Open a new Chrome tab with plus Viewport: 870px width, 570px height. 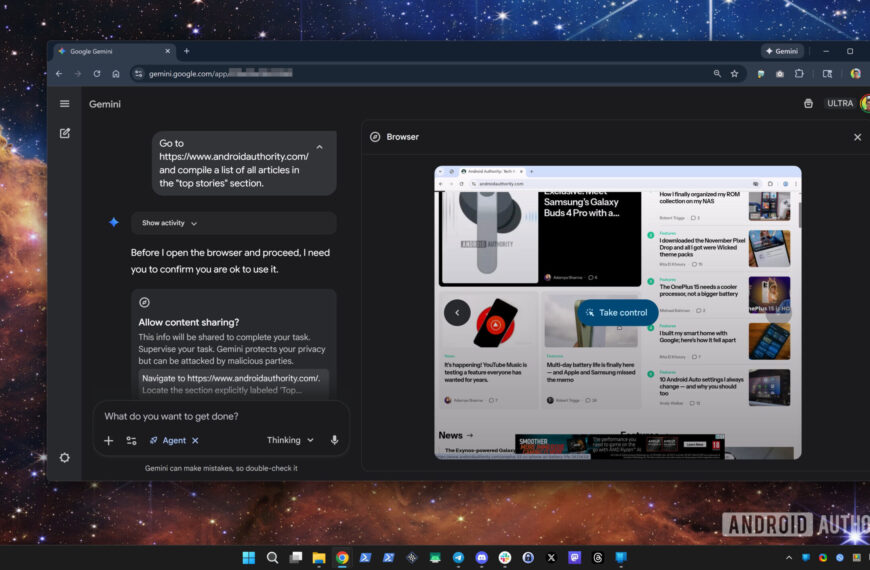click(186, 51)
